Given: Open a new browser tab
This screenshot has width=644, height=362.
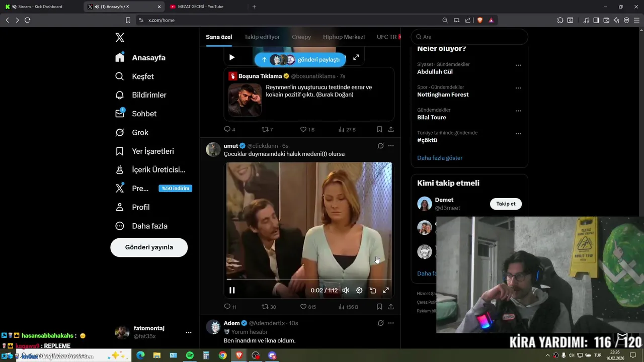Looking at the screenshot, I should tap(254, 7).
